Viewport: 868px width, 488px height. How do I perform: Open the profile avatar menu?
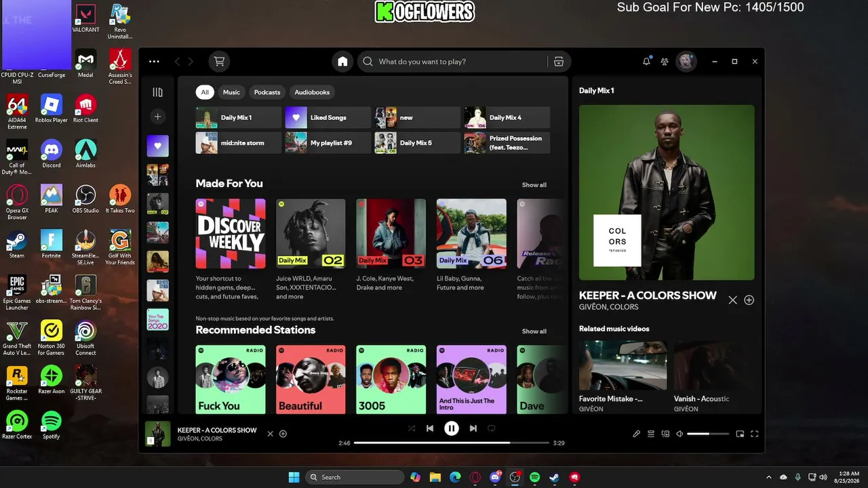click(686, 62)
